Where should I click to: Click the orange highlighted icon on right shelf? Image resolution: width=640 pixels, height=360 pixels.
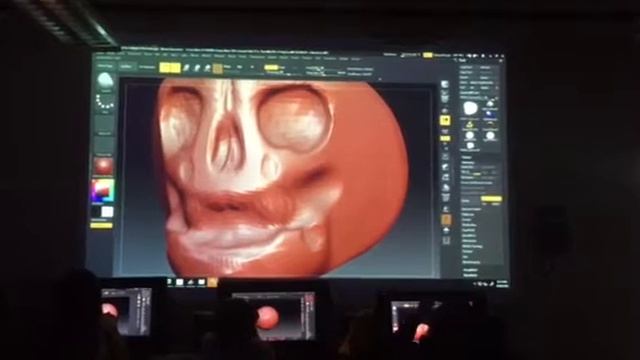point(446,220)
